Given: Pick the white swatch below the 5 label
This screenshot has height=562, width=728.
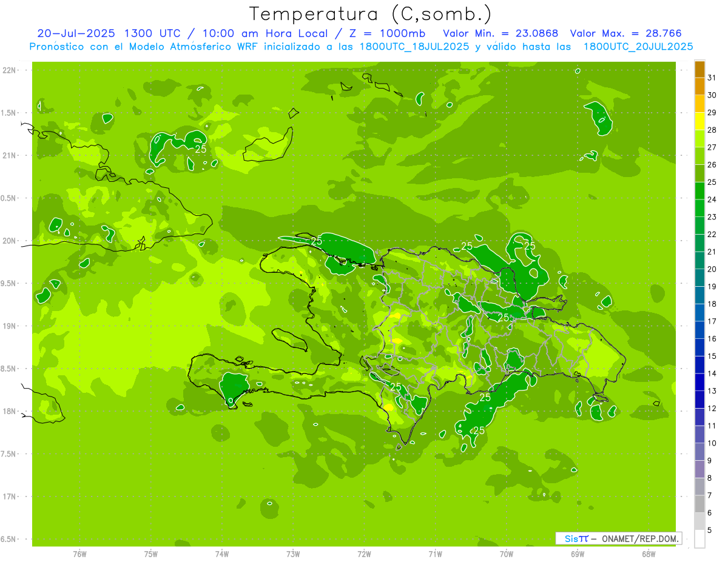Looking at the screenshot, I should [700, 539].
